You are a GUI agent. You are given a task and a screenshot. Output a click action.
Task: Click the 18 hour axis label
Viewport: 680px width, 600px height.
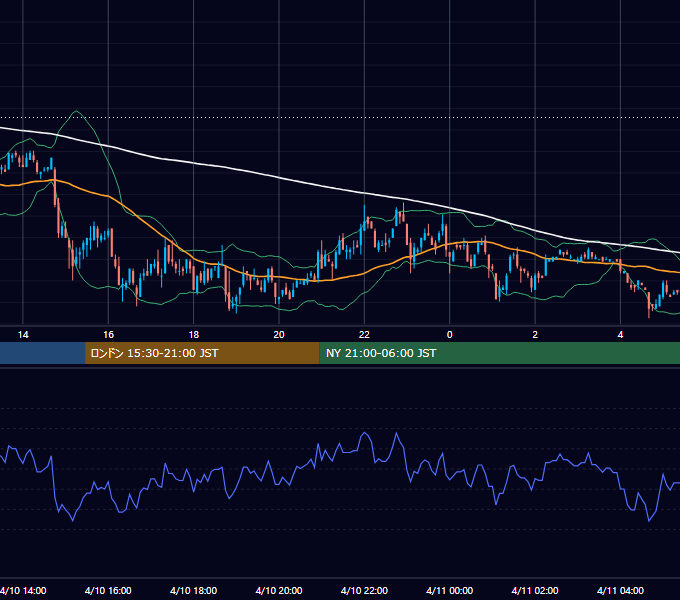[x=194, y=335]
